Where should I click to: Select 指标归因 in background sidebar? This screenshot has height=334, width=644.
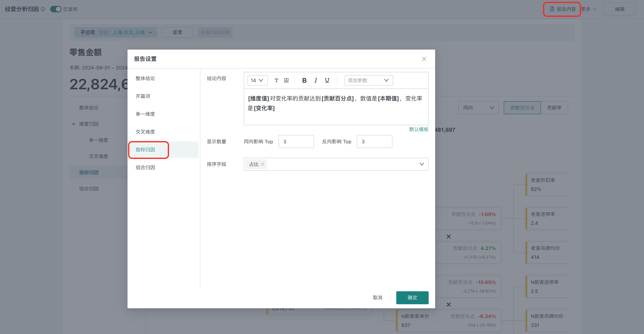click(89, 172)
